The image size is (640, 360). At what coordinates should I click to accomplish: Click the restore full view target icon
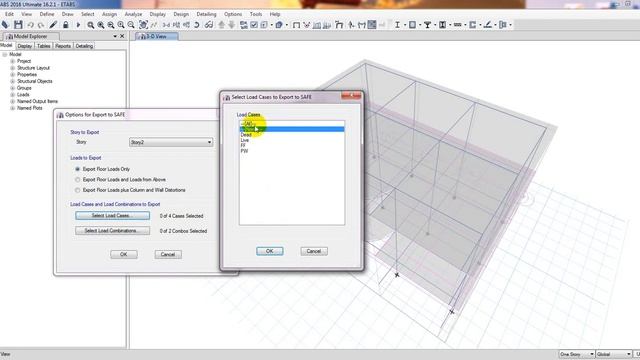point(143,25)
